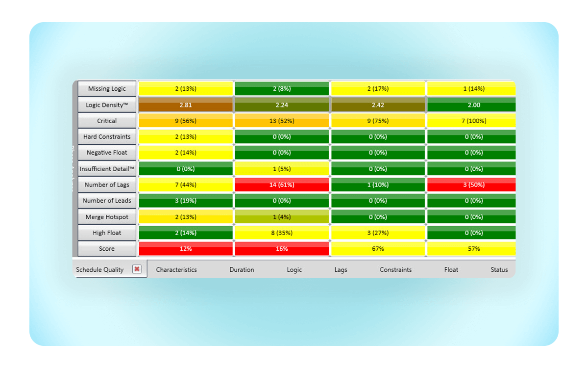Select the 2.81 logic density cell

[186, 105]
